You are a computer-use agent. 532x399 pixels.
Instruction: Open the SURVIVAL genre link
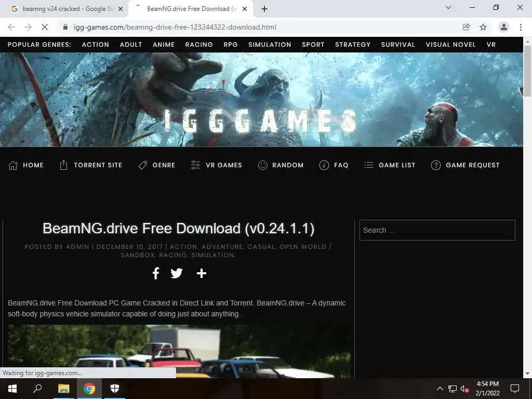tap(398, 45)
